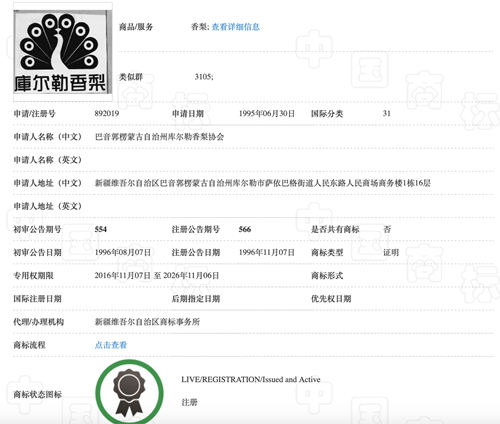Image resolution: width=500 pixels, height=424 pixels.
Task: Click the agency name 新疆维吾尔自治区商标事务所
Action: click(147, 322)
